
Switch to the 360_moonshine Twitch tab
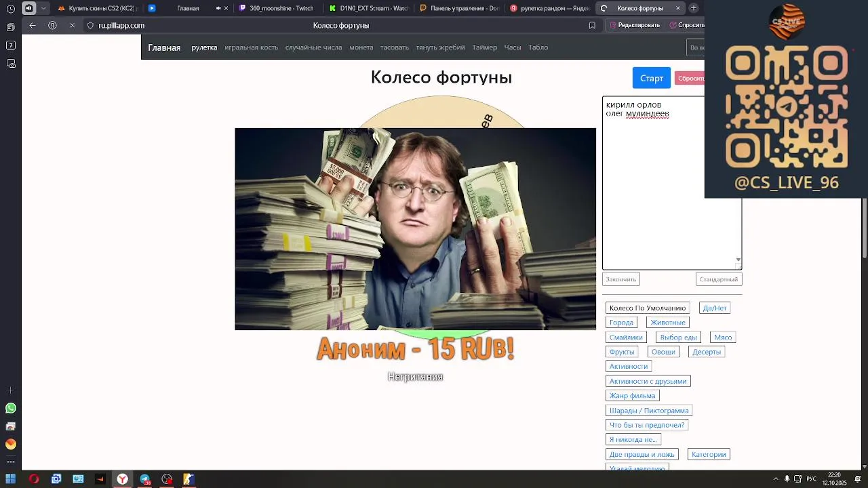point(276,8)
